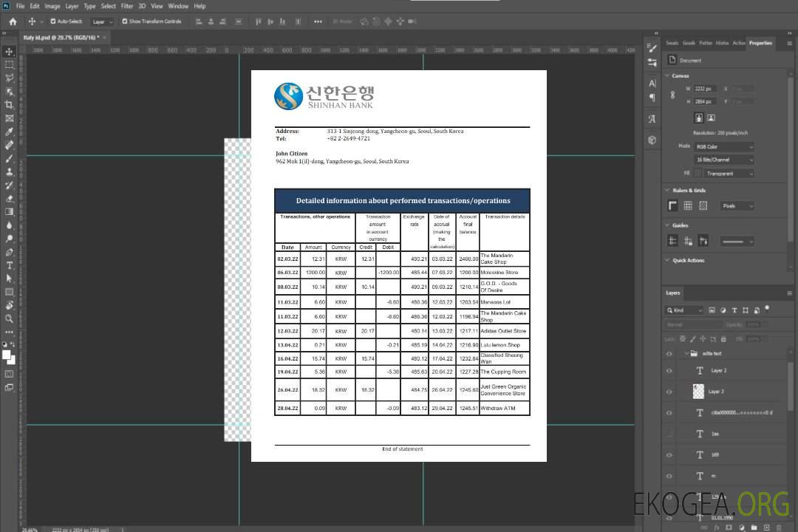Select the Pen tool
The width and height of the screenshot is (798, 532).
[x=9, y=252]
